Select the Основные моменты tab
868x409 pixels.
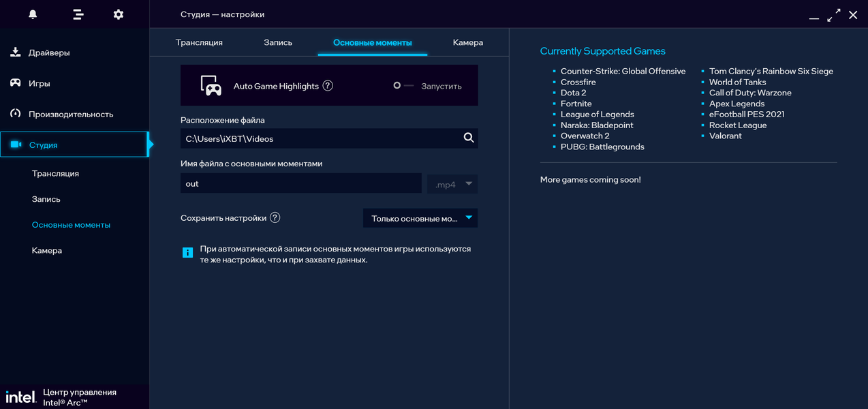pyautogui.click(x=373, y=42)
